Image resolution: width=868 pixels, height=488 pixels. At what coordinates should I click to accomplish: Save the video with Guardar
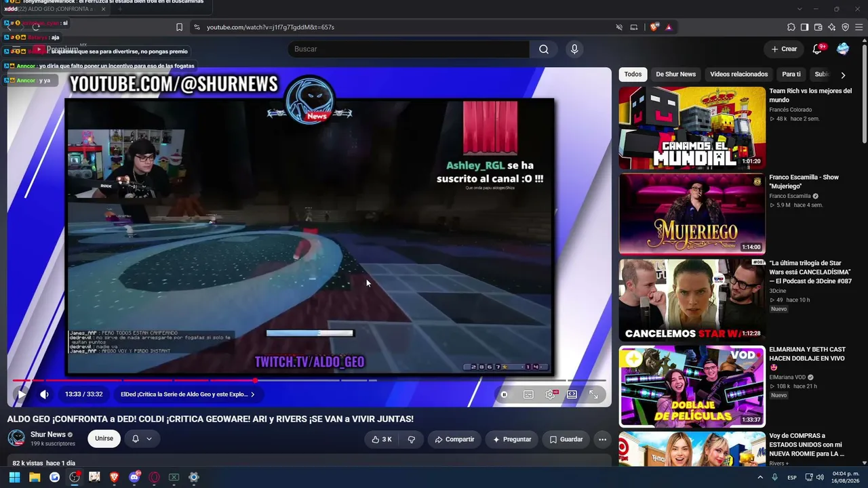[x=566, y=439]
